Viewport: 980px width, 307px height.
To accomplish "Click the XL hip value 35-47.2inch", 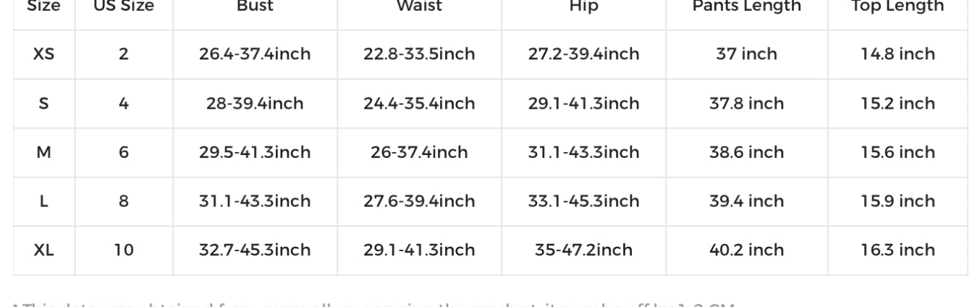I will tap(583, 250).
